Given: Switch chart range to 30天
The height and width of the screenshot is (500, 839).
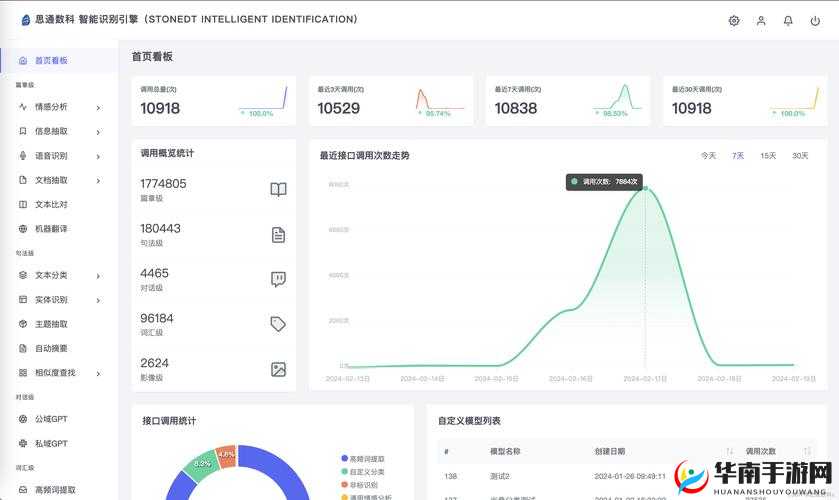Looking at the screenshot, I should (800, 155).
